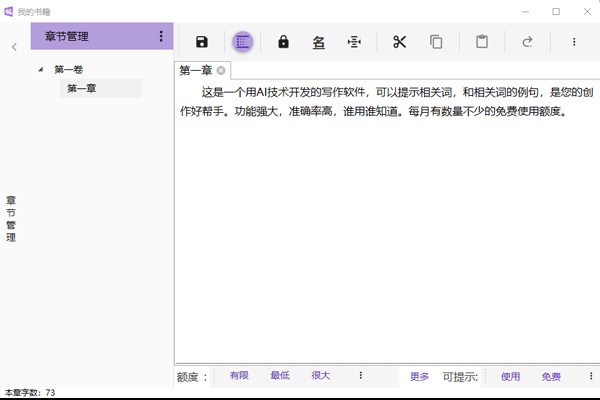This screenshot has width=600, height=400.
Task: Click the 更多 link in suggestion bar
Action: [x=419, y=377]
